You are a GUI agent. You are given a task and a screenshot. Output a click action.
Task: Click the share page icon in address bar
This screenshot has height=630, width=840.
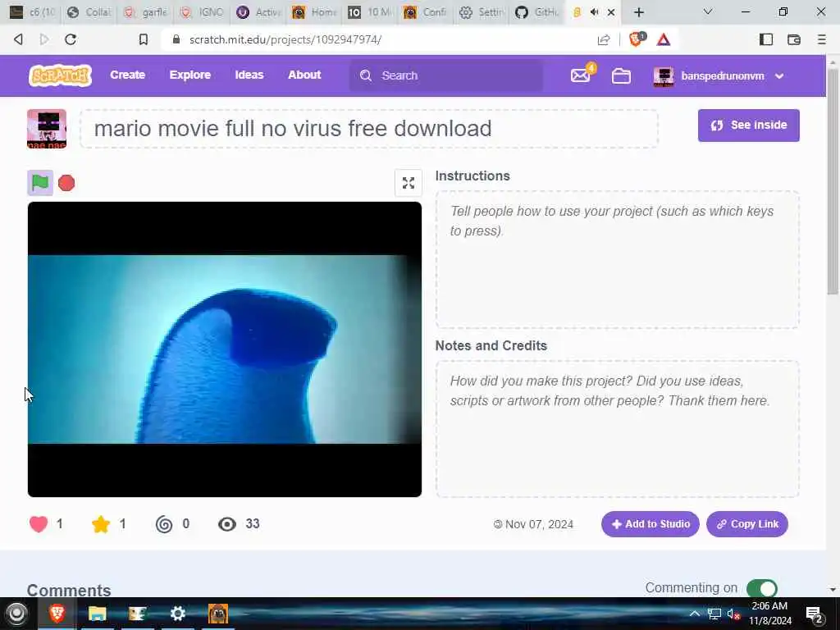point(604,39)
